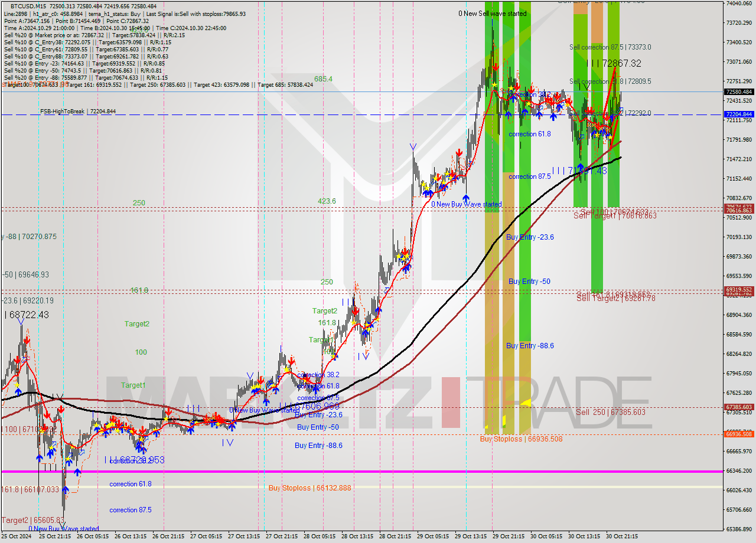Viewport: 756px width, 543px height.
Task: Select the '28 Oct 21:15' time axis label
Action: point(395,537)
